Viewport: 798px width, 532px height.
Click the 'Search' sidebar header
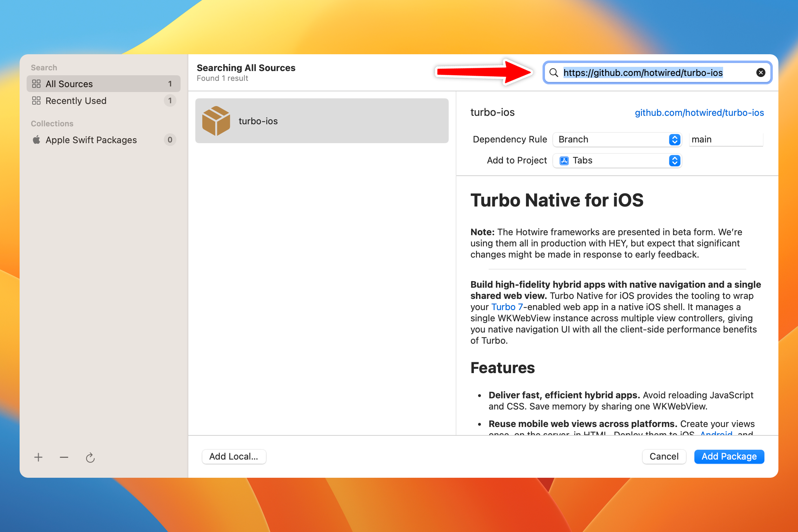[44, 68]
